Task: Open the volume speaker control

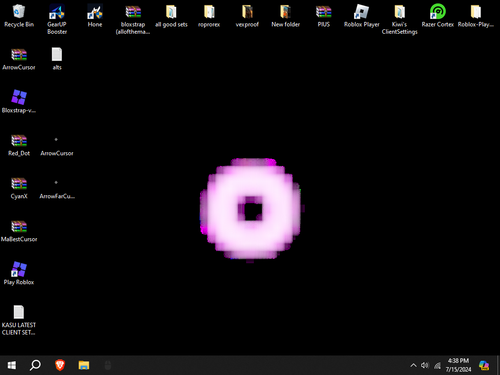Action: pyautogui.click(x=424, y=365)
